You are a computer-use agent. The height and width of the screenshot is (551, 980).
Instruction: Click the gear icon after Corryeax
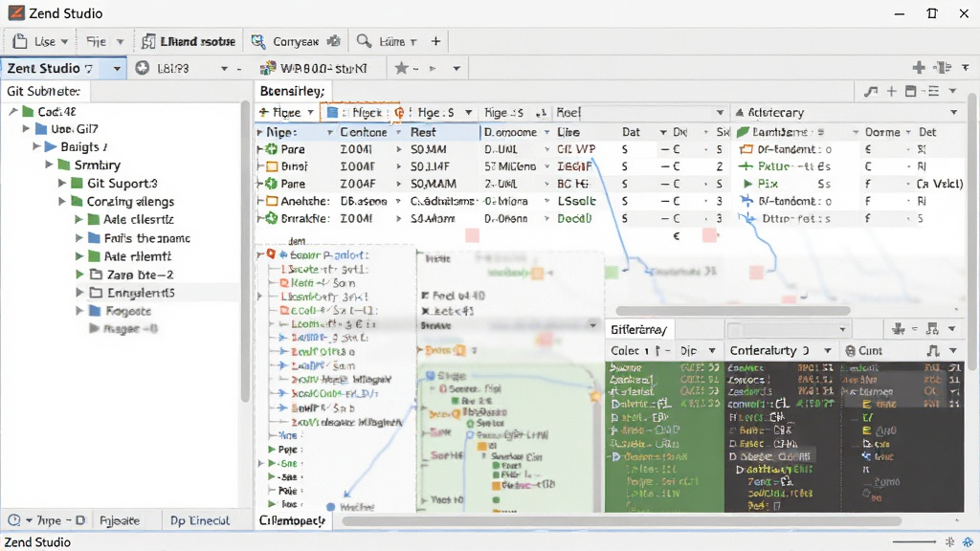(334, 41)
